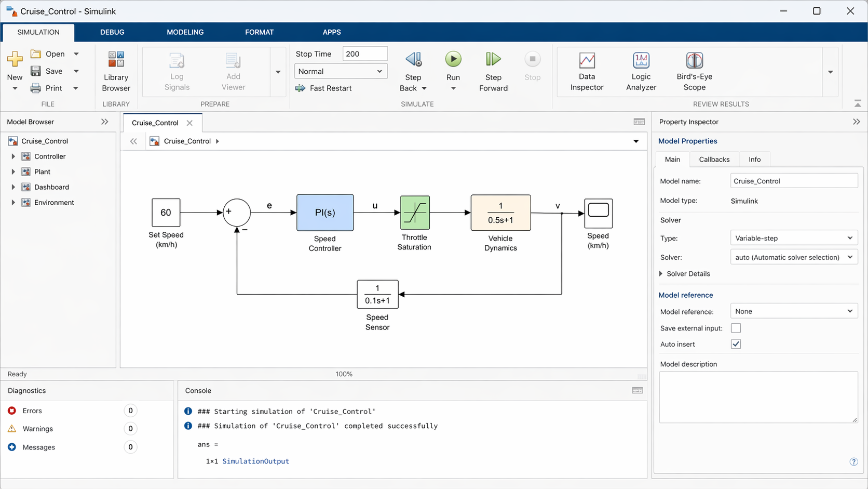Click the Print icon
Screen dimensions: 868x489
35,88
